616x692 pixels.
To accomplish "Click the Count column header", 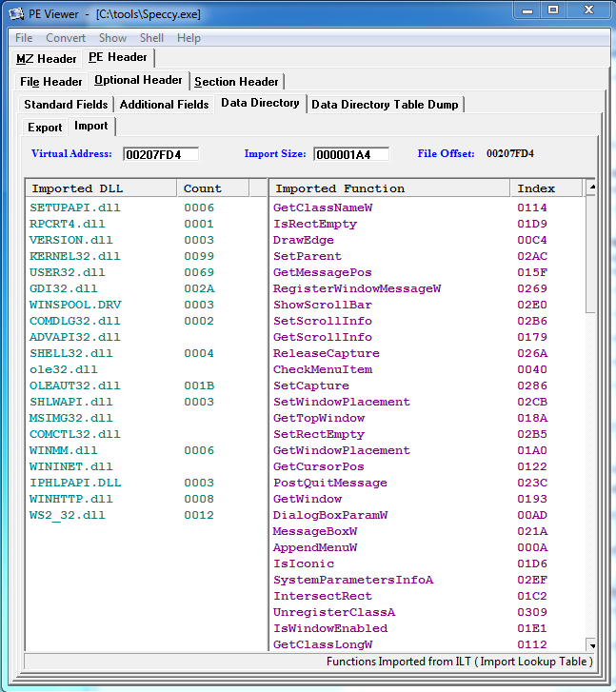I will pyautogui.click(x=213, y=188).
